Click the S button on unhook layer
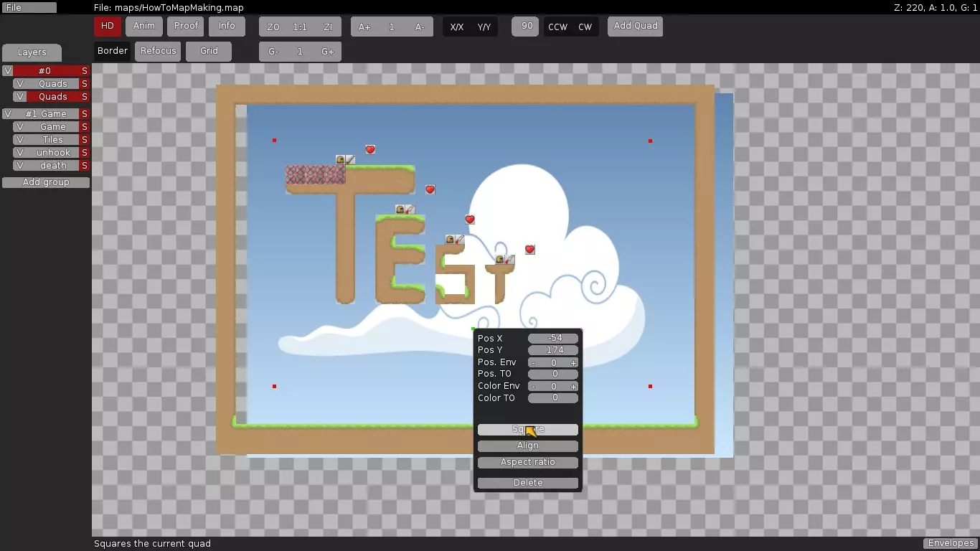 [x=85, y=153]
